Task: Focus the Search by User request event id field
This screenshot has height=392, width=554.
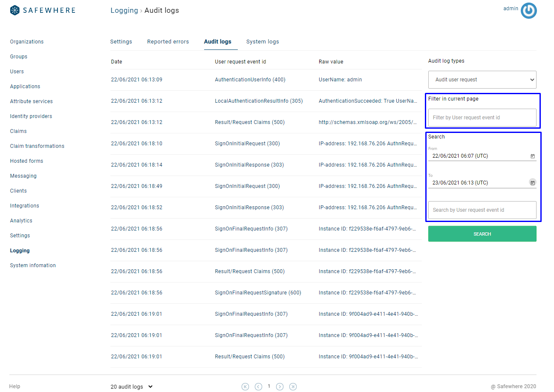Action: coord(482,210)
